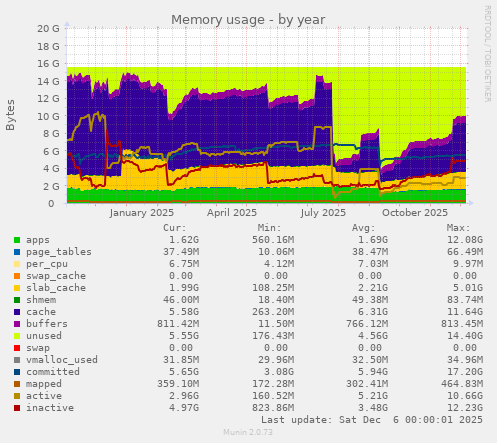
Task: Click the committed max value 17.20G
Action: point(465,372)
